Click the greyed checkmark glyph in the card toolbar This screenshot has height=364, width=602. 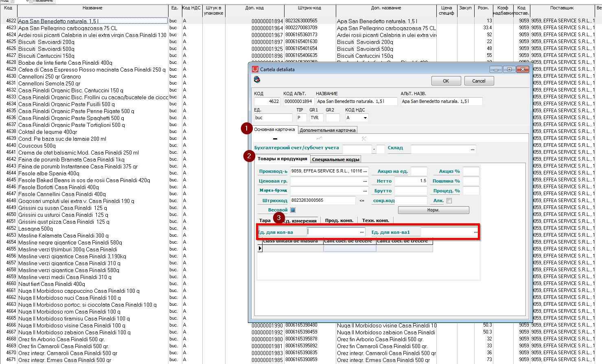(x=319, y=139)
